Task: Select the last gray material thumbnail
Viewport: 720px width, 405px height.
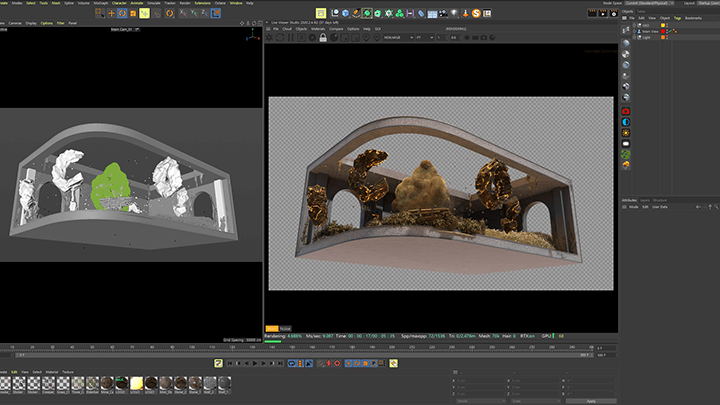Action: [x=225, y=383]
